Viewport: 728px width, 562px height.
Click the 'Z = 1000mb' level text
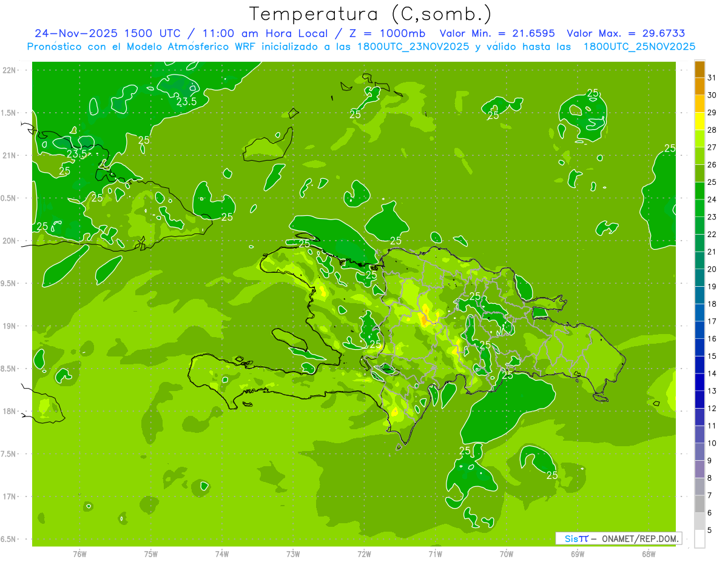(x=386, y=33)
